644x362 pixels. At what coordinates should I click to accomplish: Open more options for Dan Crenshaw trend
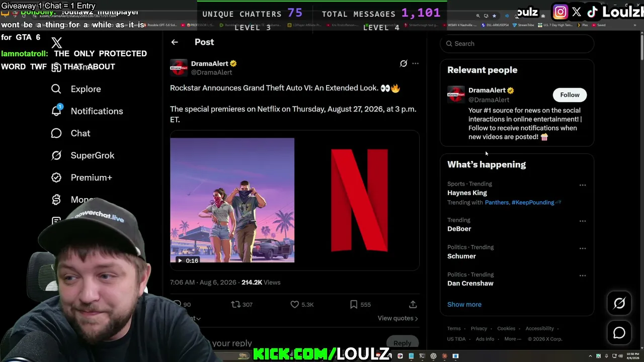coord(583,276)
